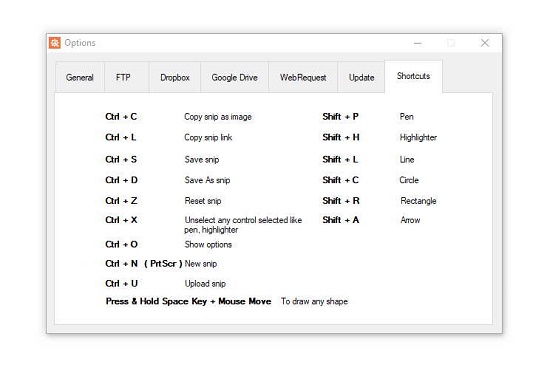Screen dimensions: 550x390
Task: Click 'Press & Hold Space Key + Mouse Move'
Action: (x=188, y=302)
